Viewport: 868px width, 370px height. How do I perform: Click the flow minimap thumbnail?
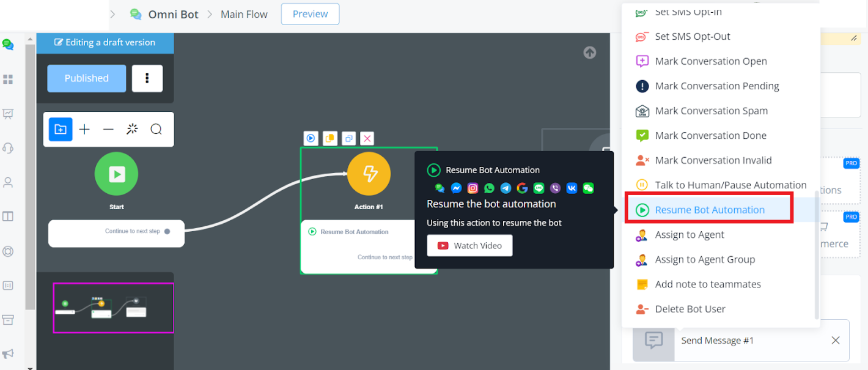pyautogui.click(x=113, y=308)
